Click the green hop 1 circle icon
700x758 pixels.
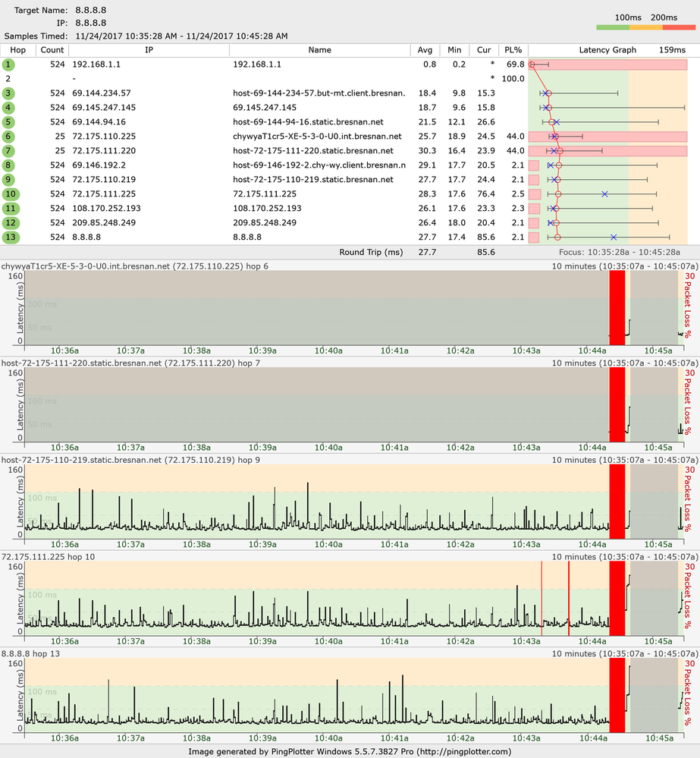click(8, 64)
